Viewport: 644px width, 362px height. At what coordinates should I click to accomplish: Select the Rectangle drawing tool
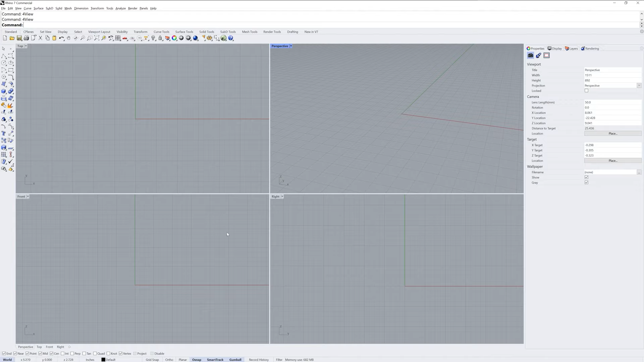(x=11, y=70)
